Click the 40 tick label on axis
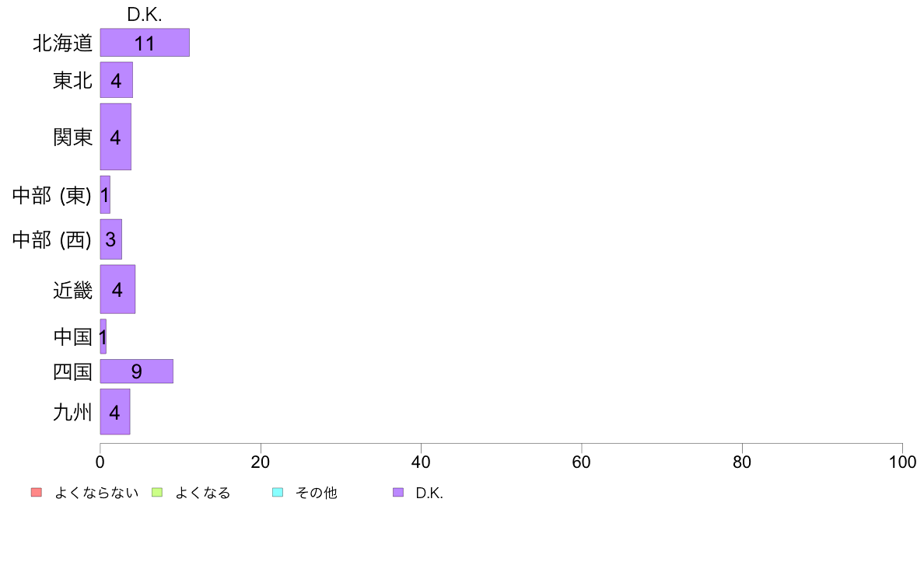The image size is (924, 572). pos(421,462)
